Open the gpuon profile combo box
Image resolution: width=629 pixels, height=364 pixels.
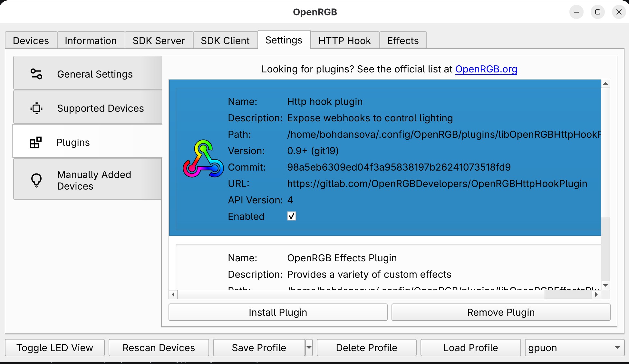(574, 348)
